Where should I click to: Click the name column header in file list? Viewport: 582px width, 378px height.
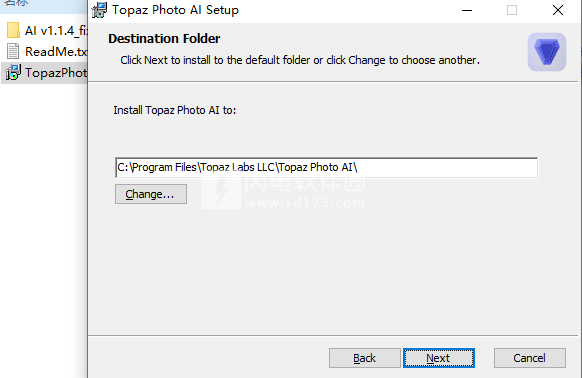pyautogui.click(x=17, y=3)
